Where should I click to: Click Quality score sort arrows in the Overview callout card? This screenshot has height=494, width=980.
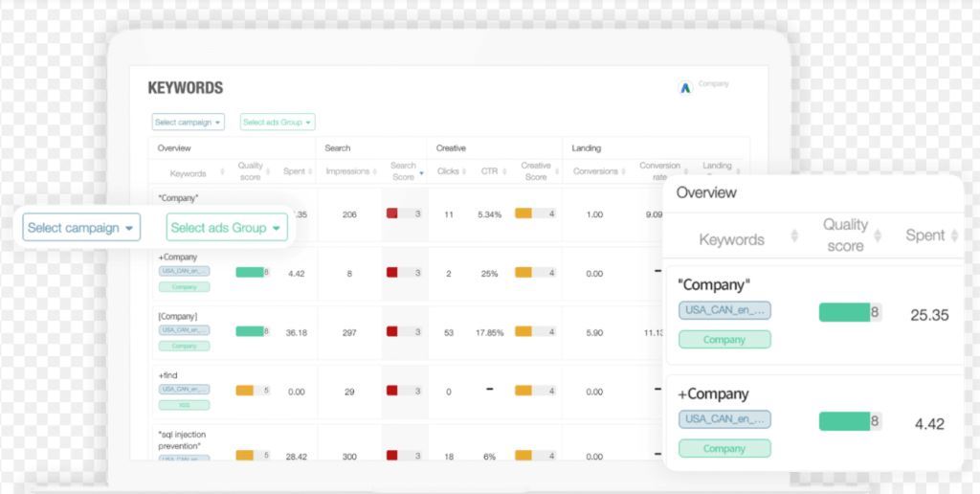point(878,236)
